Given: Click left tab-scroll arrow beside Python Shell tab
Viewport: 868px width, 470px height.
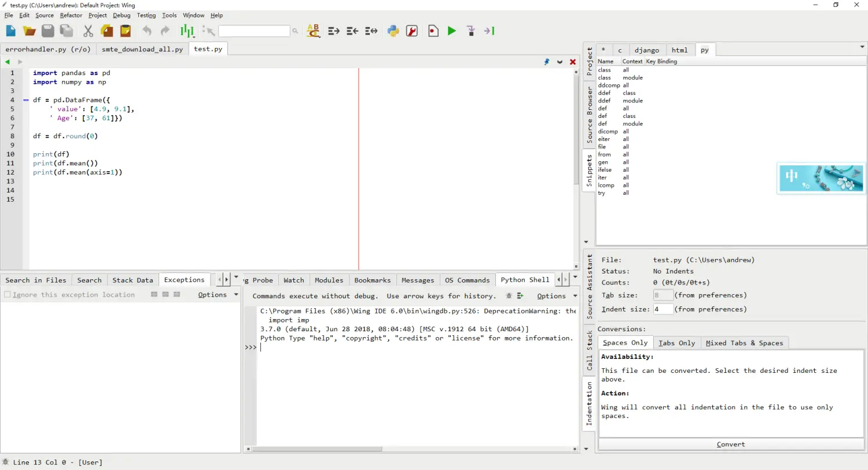Looking at the screenshot, I should pos(558,280).
